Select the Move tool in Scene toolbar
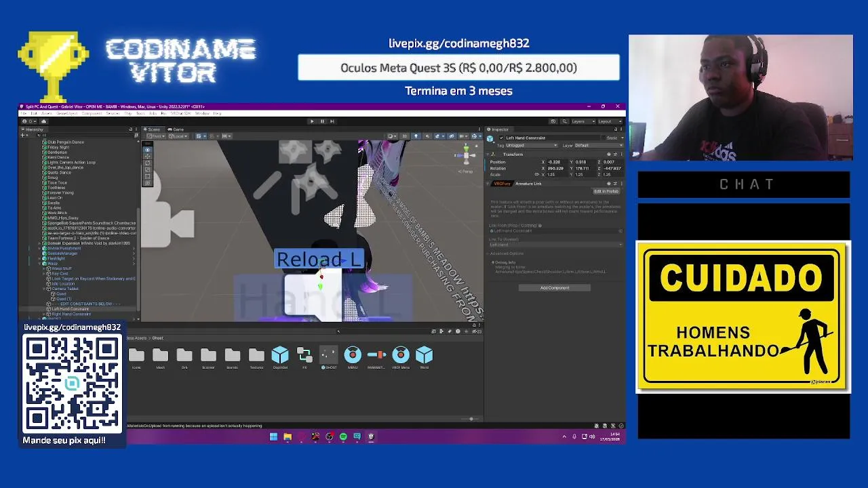 click(147, 157)
